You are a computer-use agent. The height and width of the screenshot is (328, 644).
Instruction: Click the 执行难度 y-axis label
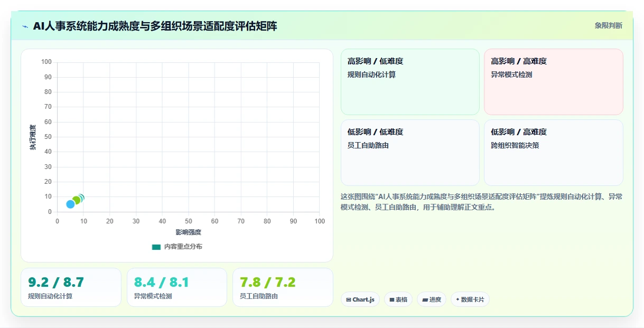point(33,137)
